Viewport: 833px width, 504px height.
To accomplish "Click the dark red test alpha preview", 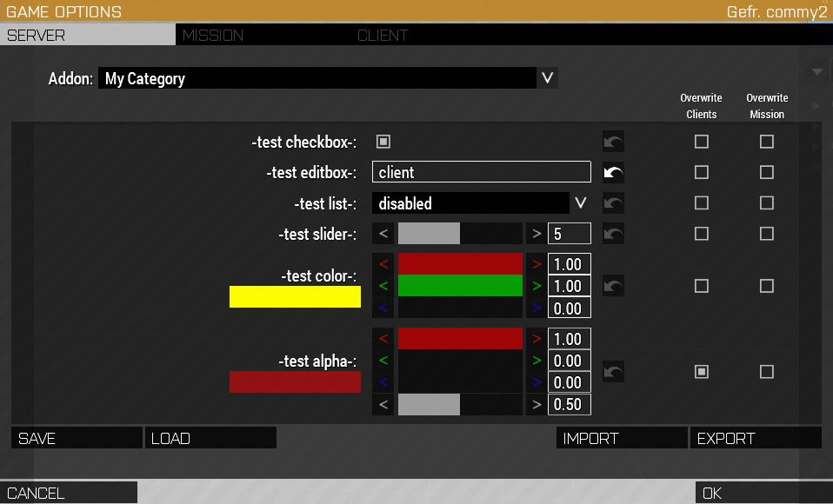I will coord(295,382).
